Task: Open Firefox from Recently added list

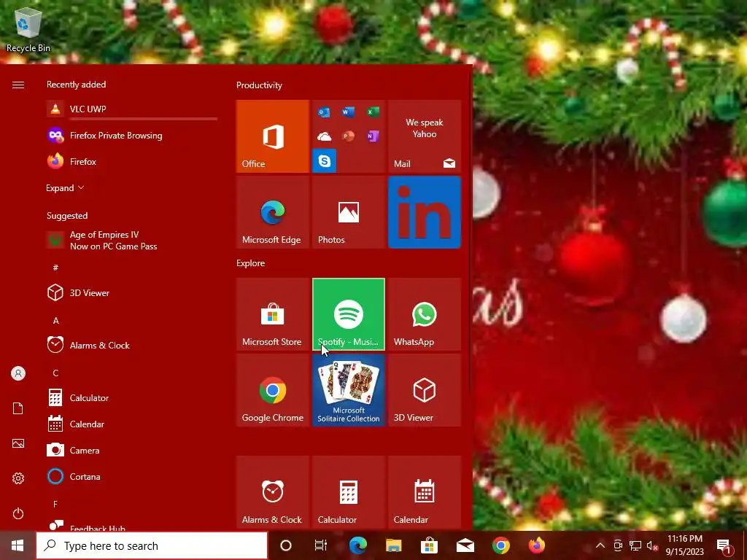Action: [x=132, y=161]
